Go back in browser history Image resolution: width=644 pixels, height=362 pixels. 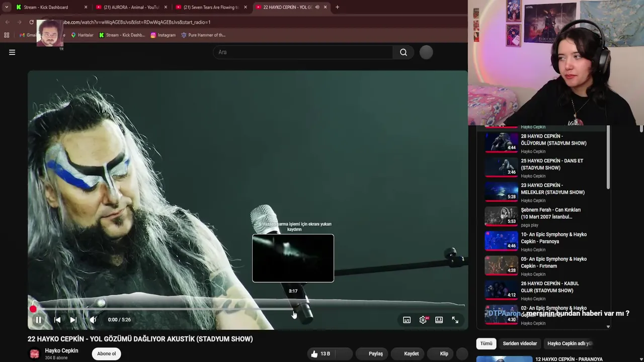tap(7, 22)
